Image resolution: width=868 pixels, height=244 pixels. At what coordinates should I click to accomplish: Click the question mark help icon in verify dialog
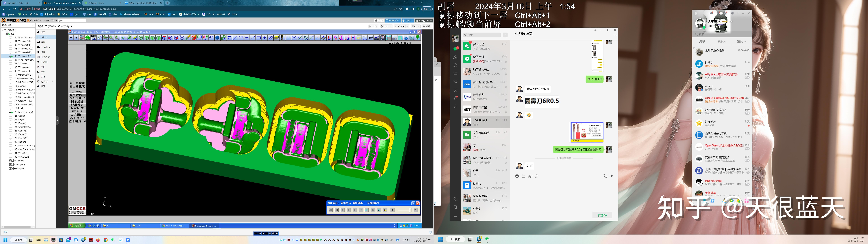coord(413,203)
